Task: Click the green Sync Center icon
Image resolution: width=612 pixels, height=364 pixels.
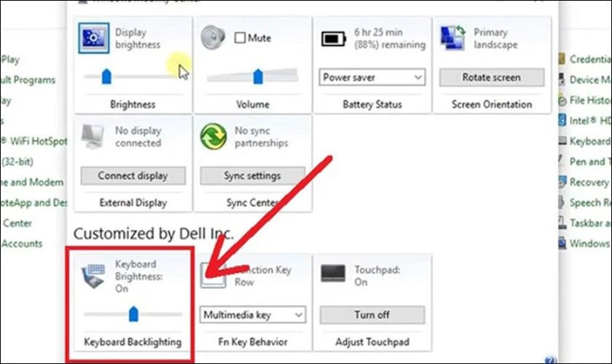Action: tap(214, 137)
